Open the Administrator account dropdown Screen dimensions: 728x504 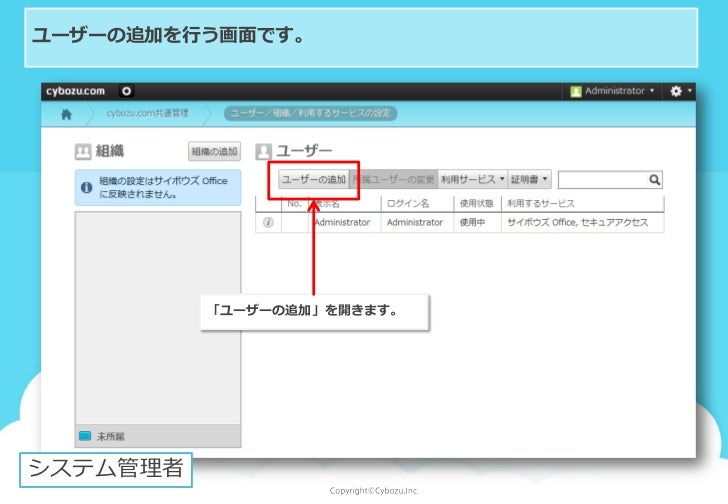click(612, 91)
